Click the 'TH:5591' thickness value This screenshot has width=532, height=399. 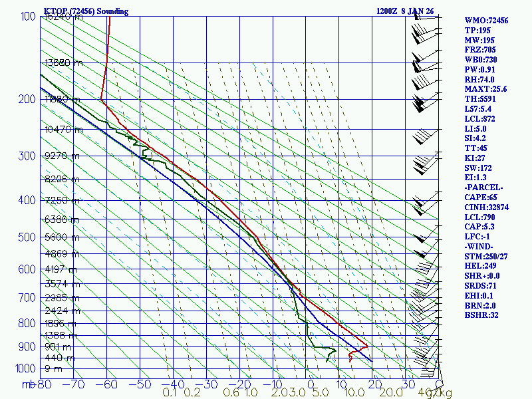480,99
